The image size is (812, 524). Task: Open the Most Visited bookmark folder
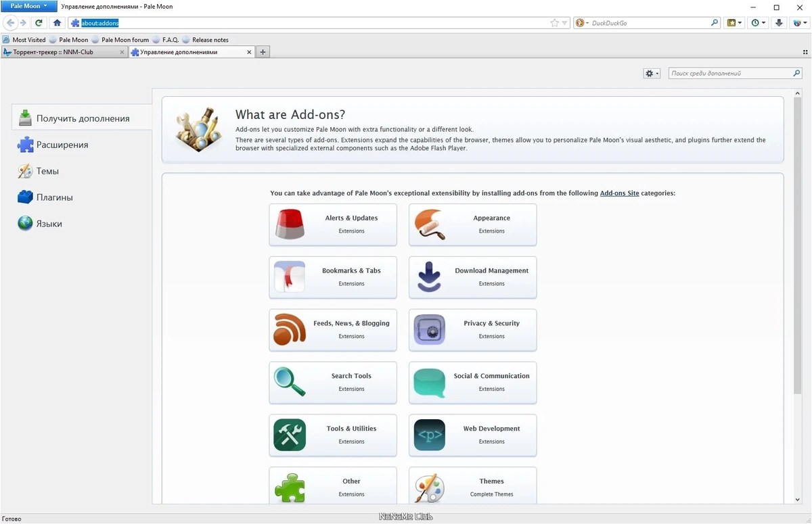[24, 40]
